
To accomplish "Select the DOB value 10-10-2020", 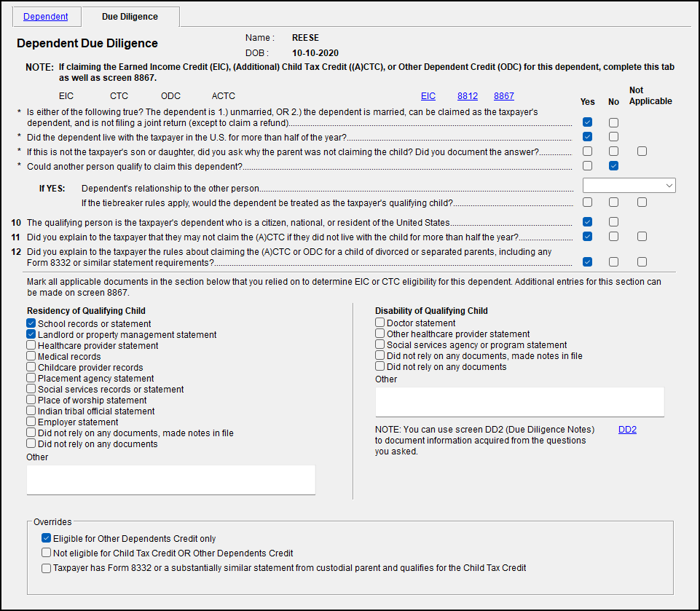I will click(315, 52).
